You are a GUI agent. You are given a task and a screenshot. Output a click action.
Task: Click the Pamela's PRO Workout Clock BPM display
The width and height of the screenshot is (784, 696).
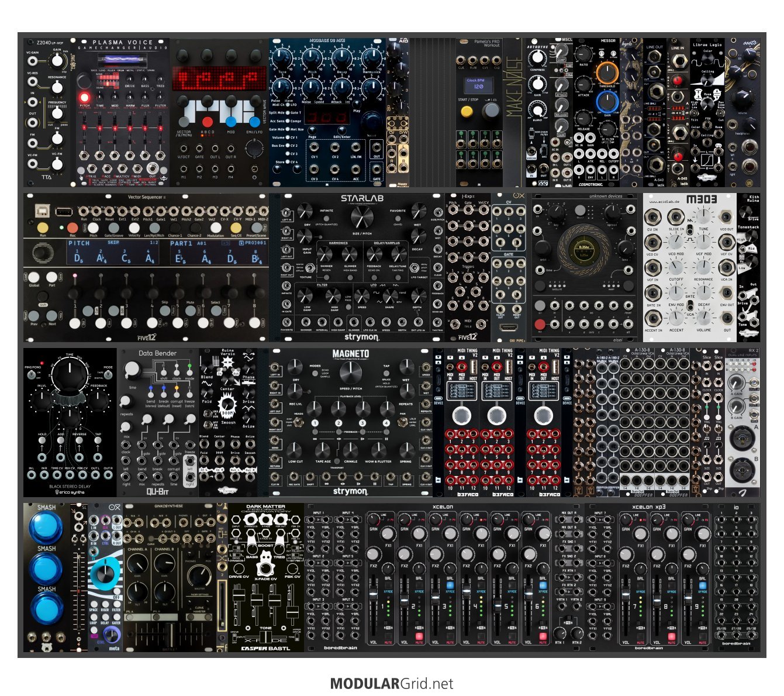click(478, 84)
